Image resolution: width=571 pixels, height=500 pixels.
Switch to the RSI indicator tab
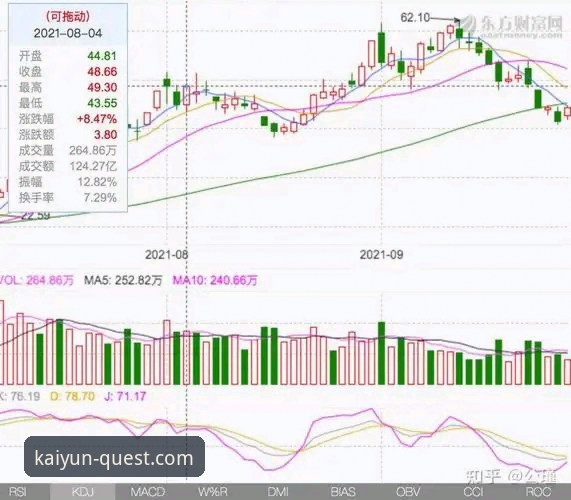click(x=17, y=492)
